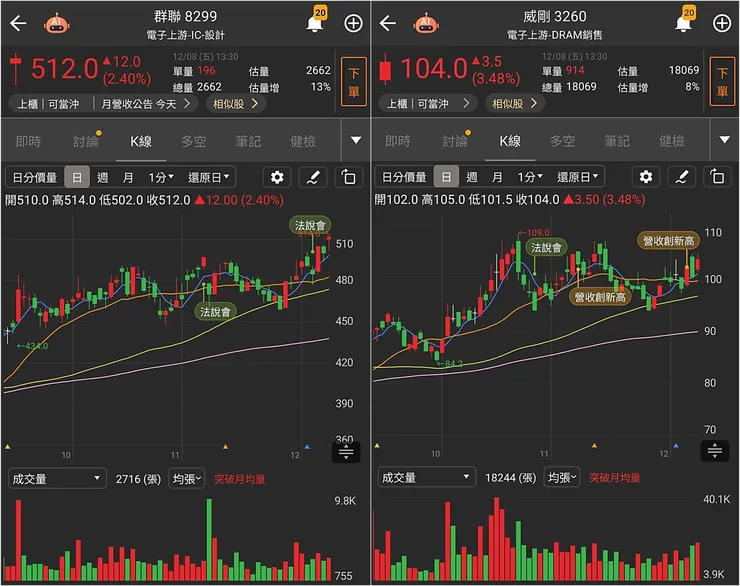Viewport: 740px width, 586px height.
Task: Switch to 筆記 tab in 群聯 panel
Action: [248, 141]
